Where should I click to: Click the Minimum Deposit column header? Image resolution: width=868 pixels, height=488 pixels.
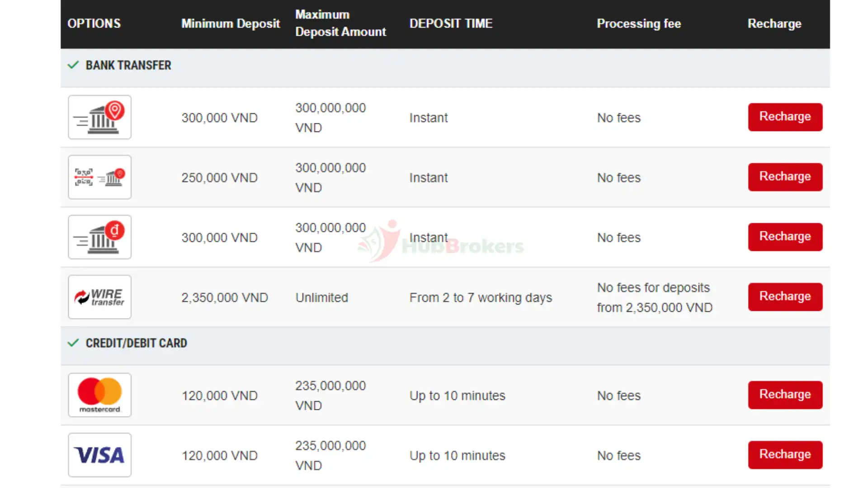pyautogui.click(x=231, y=23)
